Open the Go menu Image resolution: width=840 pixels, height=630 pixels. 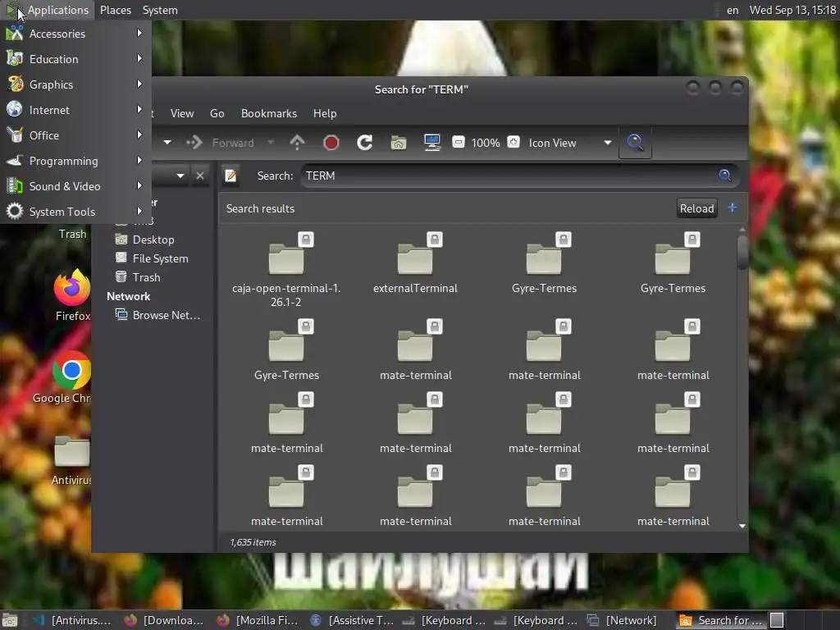tap(217, 113)
